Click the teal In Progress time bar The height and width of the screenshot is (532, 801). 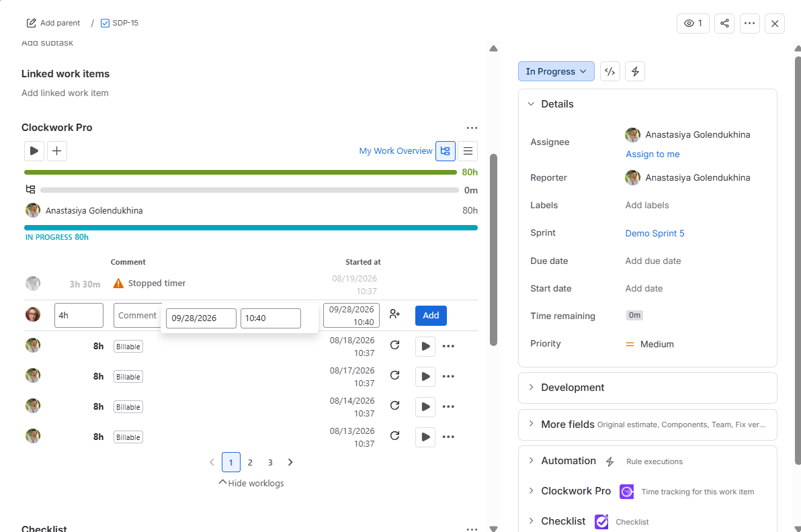[251, 228]
